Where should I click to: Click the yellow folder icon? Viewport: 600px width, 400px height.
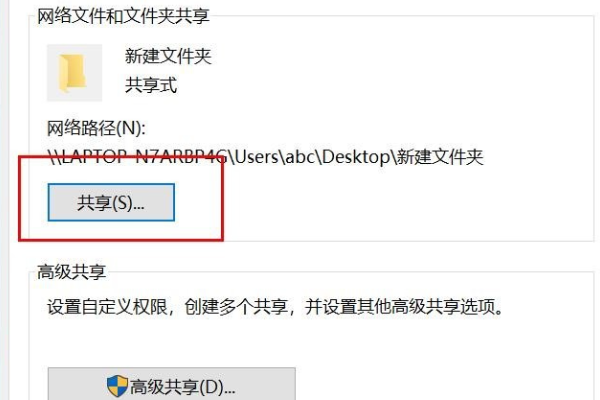[72, 73]
